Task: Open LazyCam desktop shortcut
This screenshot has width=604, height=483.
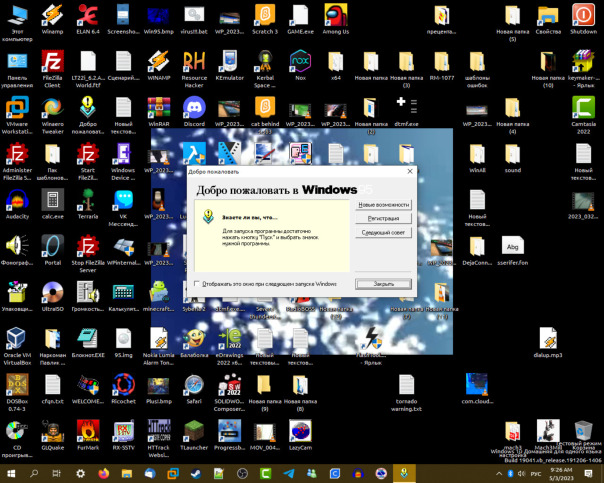Action: coord(300,435)
